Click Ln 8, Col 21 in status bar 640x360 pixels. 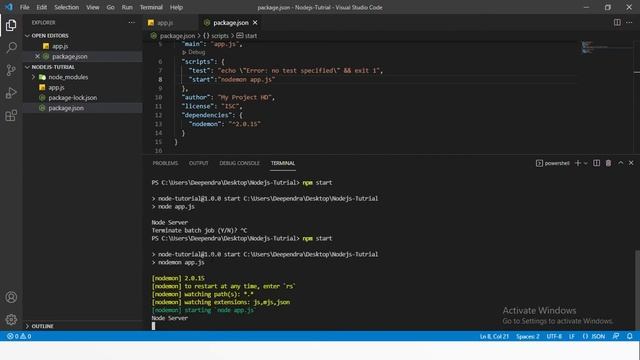(x=494, y=336)
